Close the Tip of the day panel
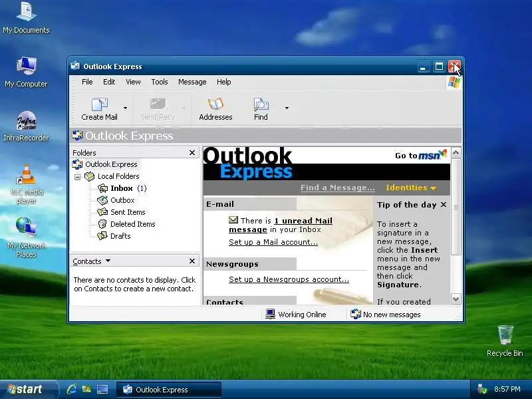Screen dimensions: 532x399 coord(444,205)
